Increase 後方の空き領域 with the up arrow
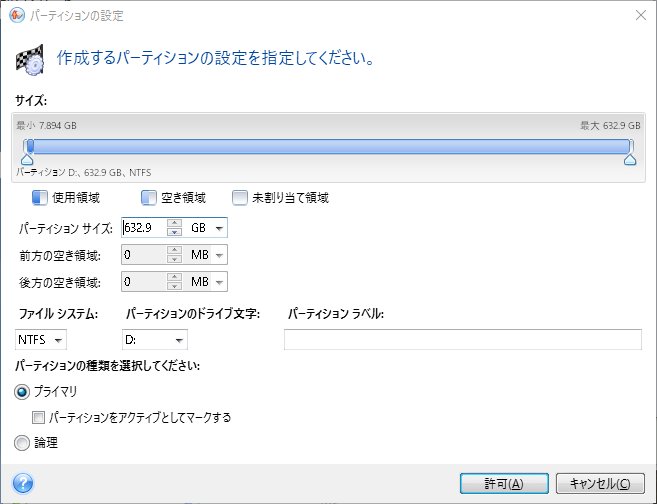Viewport: 657px width, 504px height. point(174,277)
